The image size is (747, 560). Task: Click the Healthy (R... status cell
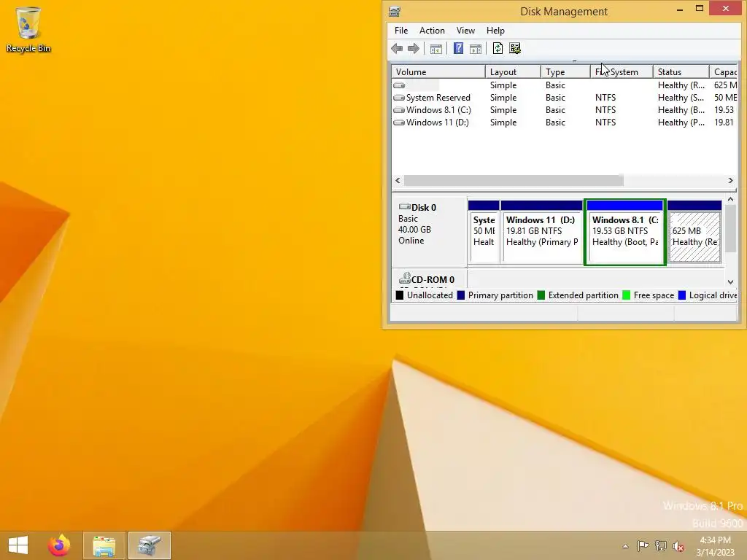click(681, 85)
